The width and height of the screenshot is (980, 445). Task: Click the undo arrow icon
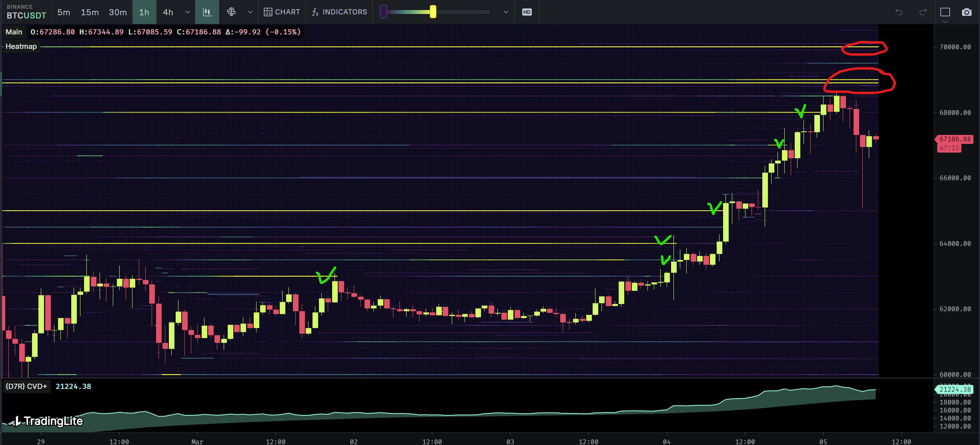[900, 12]
